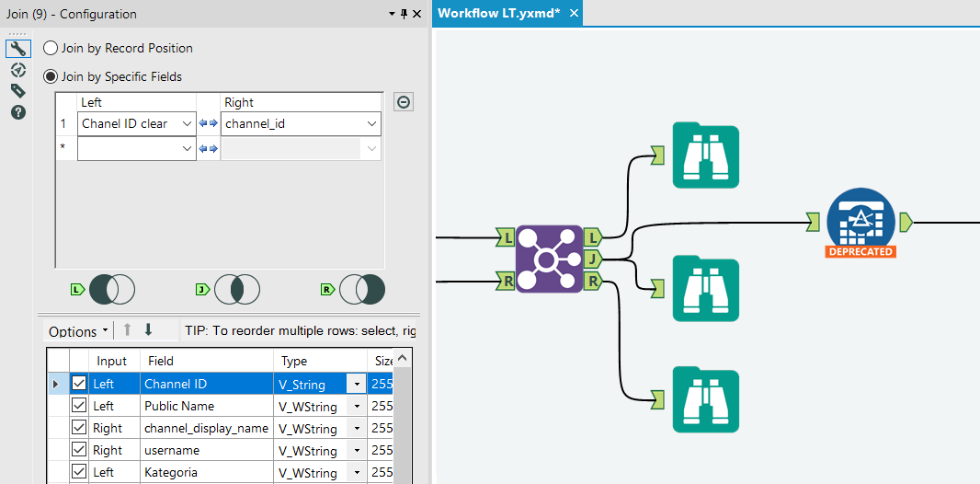Click the remove join row minus button
980x484 pixels.
click(403, 102)
